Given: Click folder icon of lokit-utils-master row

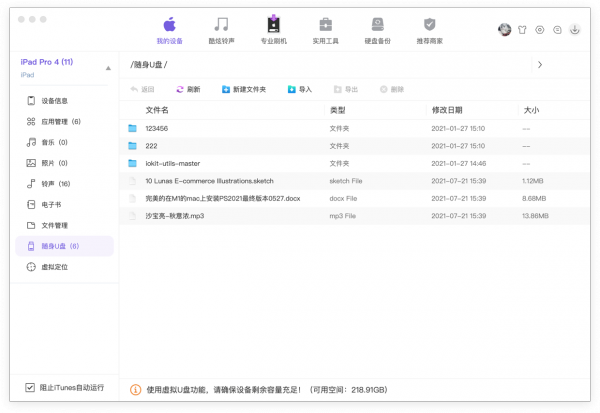Looking at the screenshot, I should 132,163.
